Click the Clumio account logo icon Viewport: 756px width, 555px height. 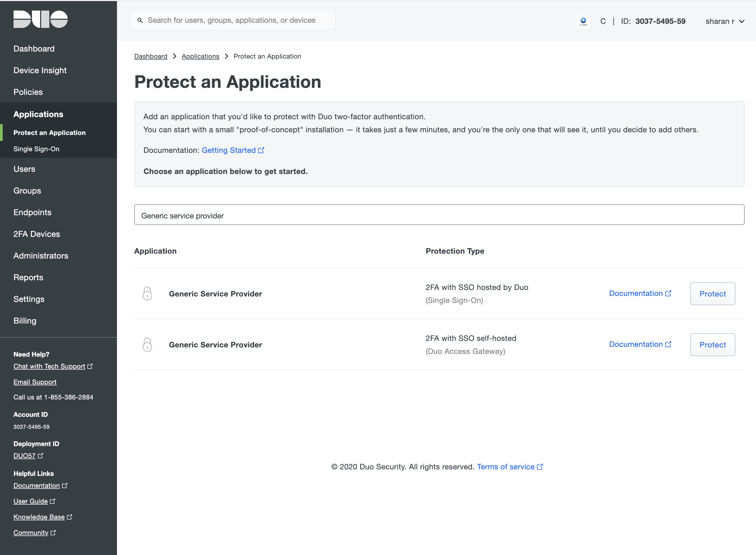coord(583,21)
